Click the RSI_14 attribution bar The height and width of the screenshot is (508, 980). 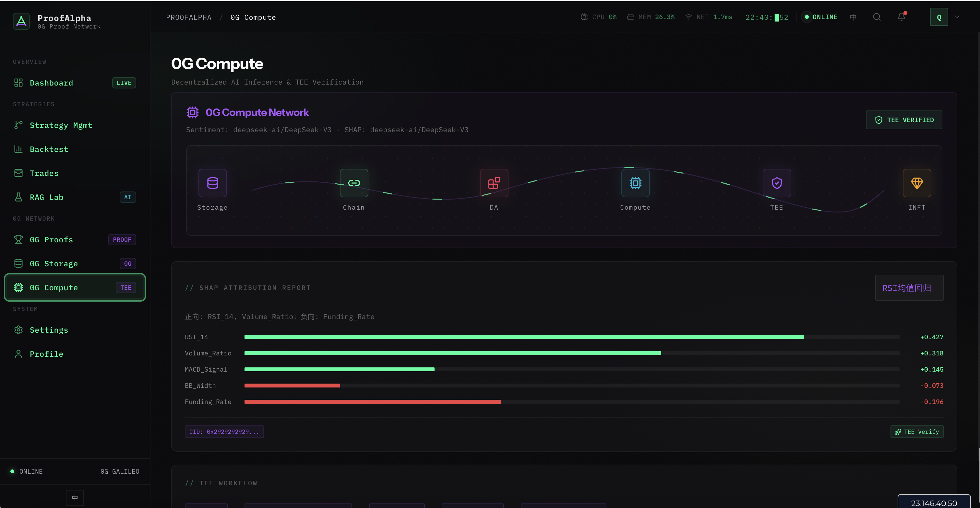(572, 337)
